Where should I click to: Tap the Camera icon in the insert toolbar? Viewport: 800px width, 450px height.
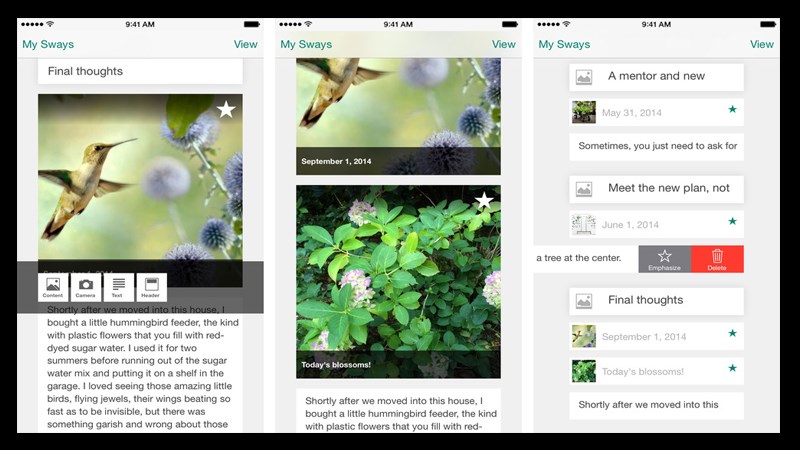[86, 287]
